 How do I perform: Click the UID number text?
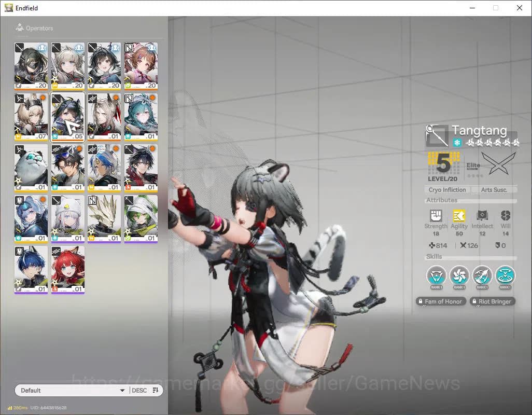pos(48,408)
